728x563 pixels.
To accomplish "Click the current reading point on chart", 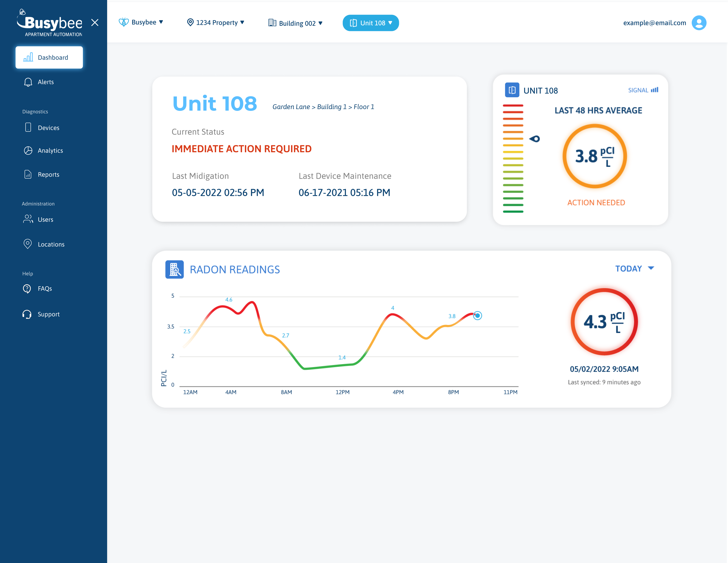I will point(477,316).
